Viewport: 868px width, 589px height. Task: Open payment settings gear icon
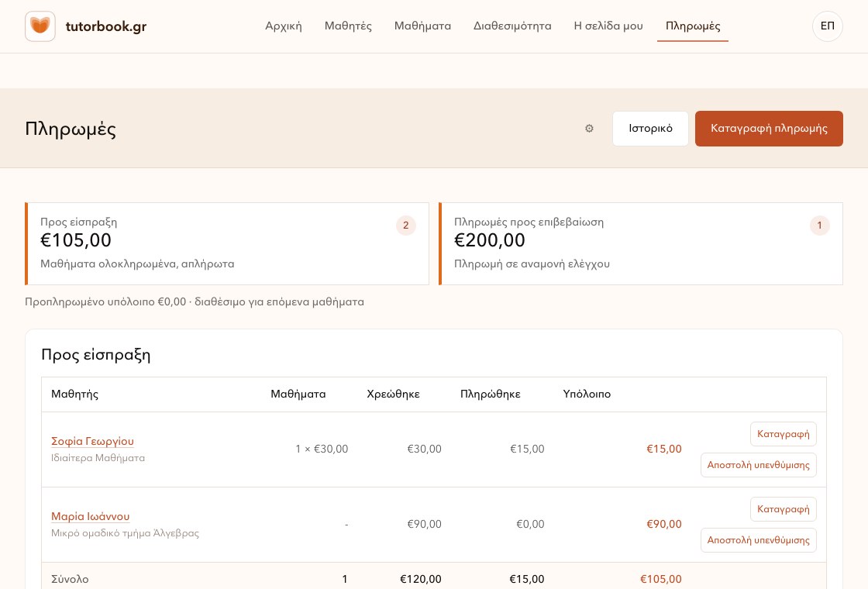click(x=589, y=129)
